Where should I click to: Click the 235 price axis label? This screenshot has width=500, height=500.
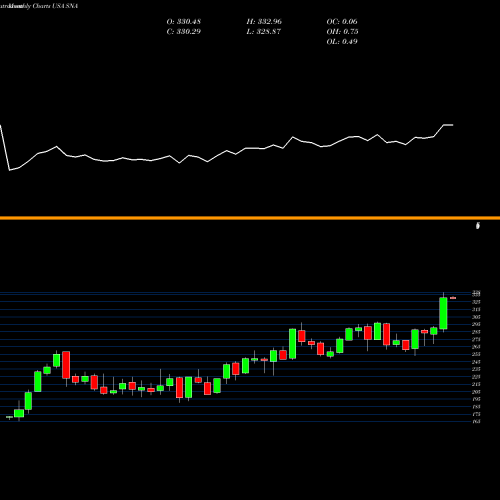point(476,369)
